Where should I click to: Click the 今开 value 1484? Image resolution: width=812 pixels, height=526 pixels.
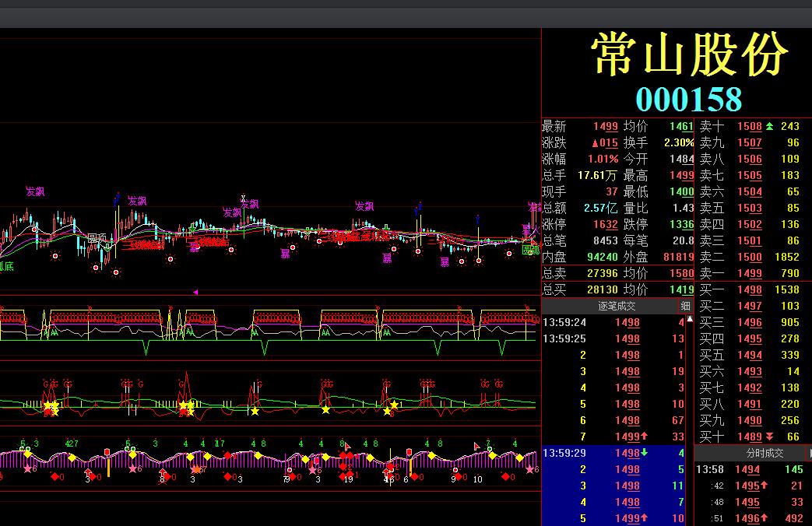[681, 159]
